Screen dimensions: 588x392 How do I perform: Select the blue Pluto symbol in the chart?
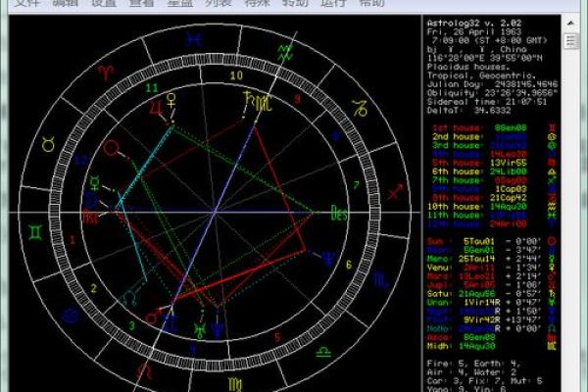pyautogui.click(x=218, y=328)
